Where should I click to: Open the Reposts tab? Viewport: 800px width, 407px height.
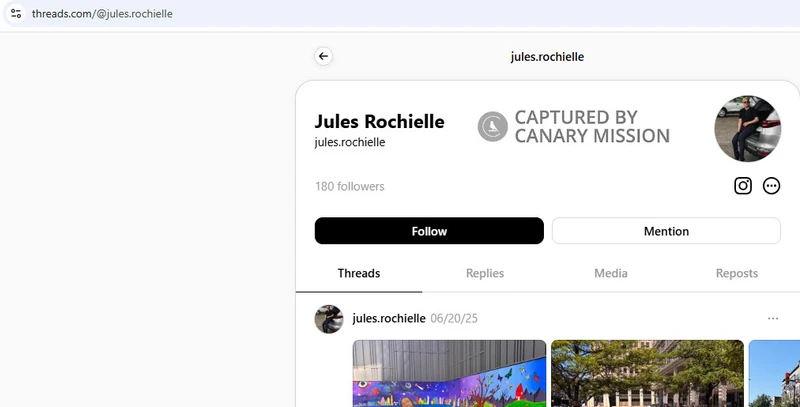click(737, 273)
